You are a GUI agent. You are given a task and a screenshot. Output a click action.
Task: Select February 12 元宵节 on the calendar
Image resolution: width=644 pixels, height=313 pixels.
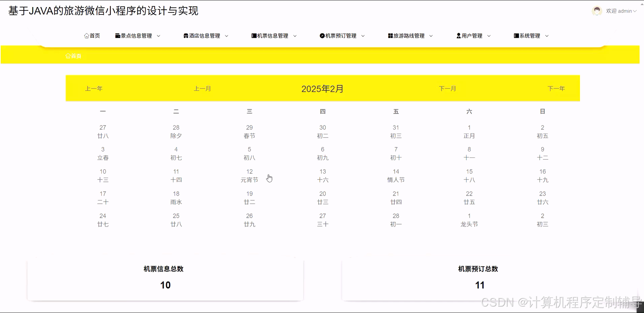[249, 175]
